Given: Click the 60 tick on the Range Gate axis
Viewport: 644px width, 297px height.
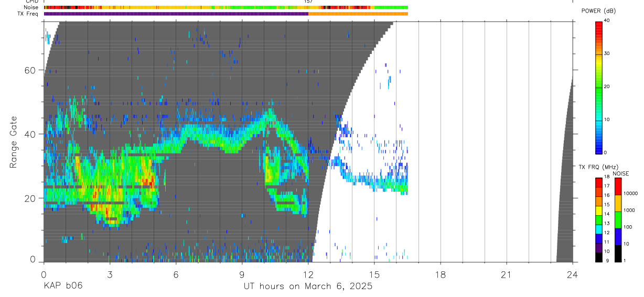Looking at the screenshot, I should [x=31, y=70].
